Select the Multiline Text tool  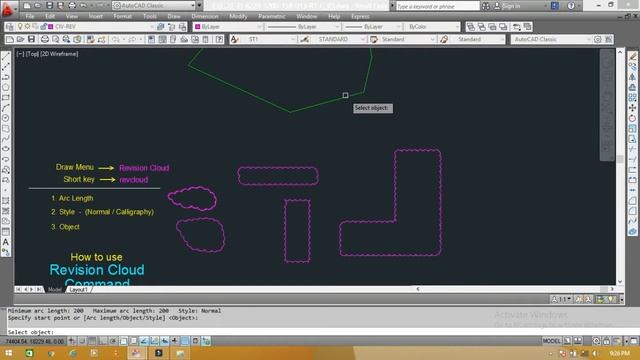coord(6,242)
